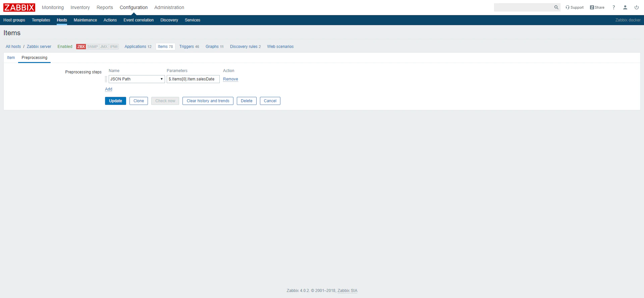Screen dimensions: 644x298
Task: Delete this item
Action: [247, 101]
